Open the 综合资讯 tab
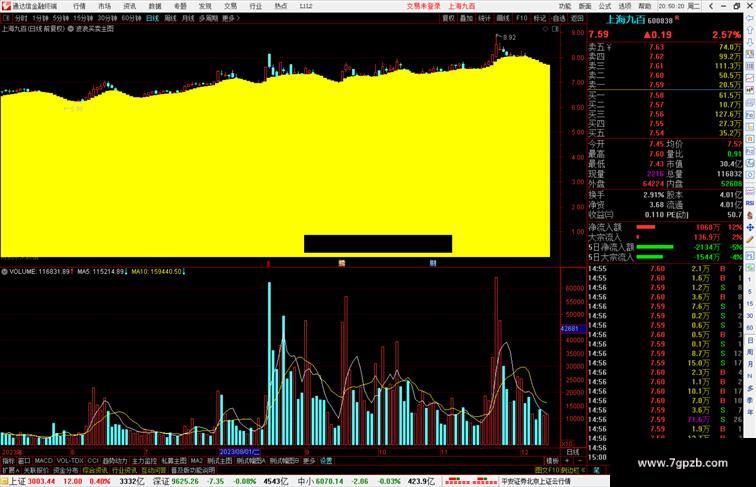Image resolution: width=756 pixels, height=487 pixels. 95,470
